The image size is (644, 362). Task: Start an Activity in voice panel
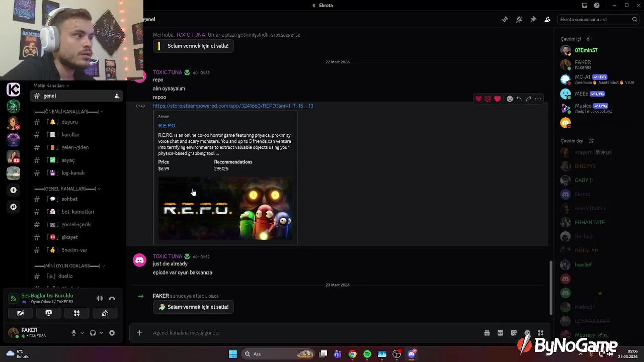click(x=76, y=313)
